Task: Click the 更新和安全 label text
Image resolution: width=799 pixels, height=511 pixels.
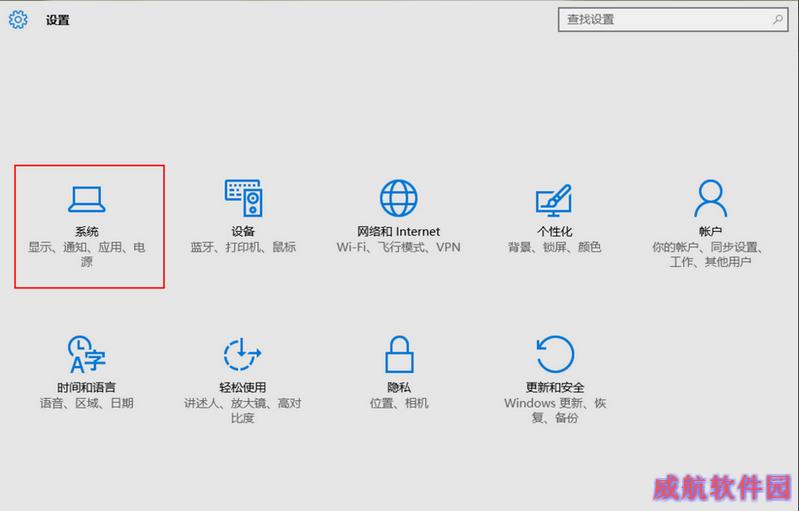Action: (x=555, y=388)
